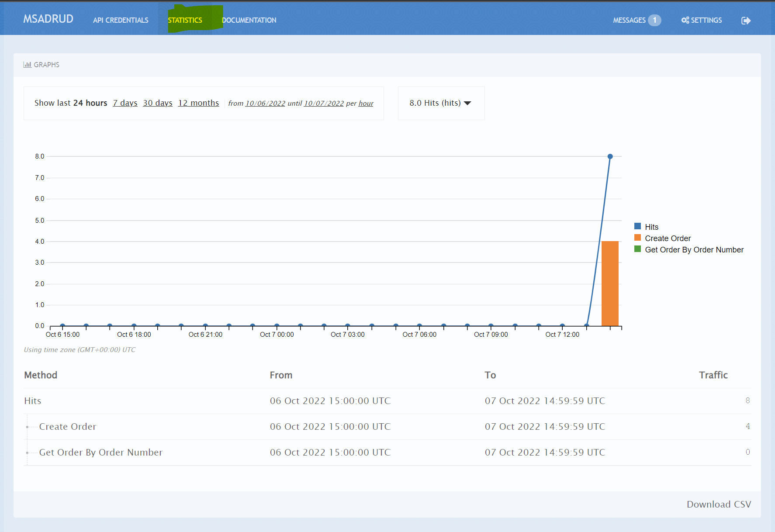Click the peak Hits data point
This screenshot has width=775, height=532.
610,156
